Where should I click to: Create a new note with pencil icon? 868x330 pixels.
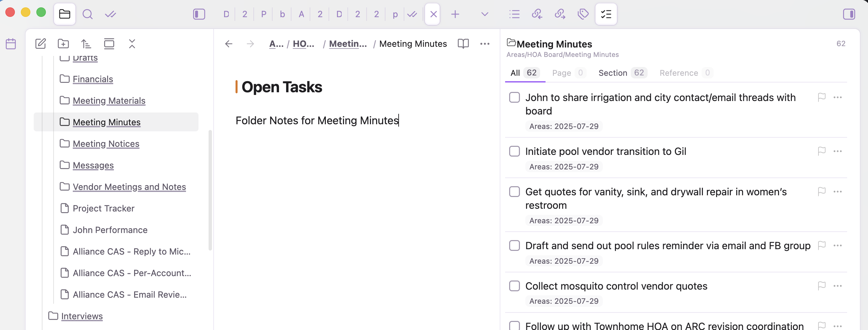(x=40, y=44)
